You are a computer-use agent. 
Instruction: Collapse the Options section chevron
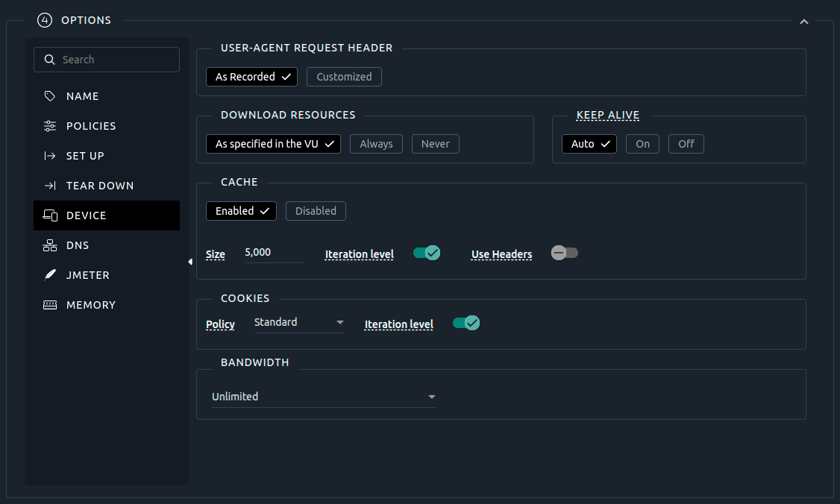804,22
